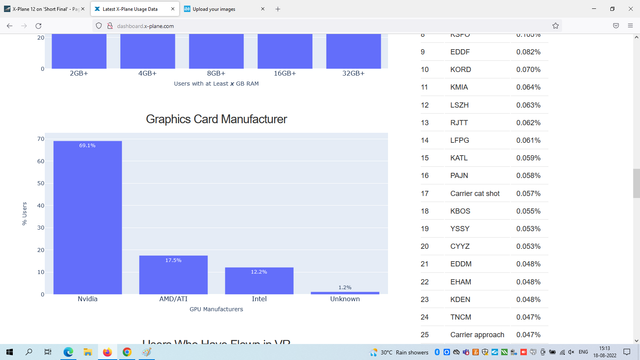Click the PAJN airport entry
The image size is (640, 360).
coord(459,176)
